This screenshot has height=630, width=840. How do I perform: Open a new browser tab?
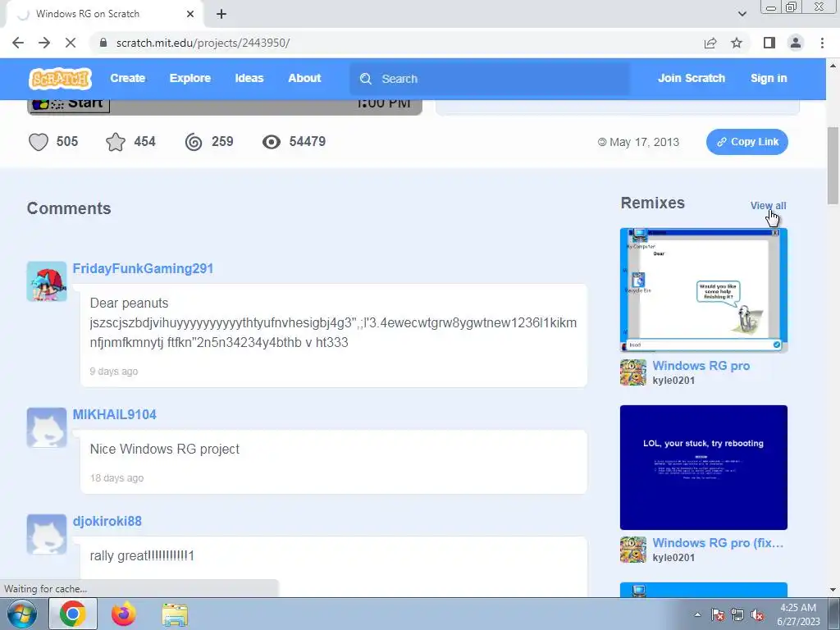[x=221, y=15]
